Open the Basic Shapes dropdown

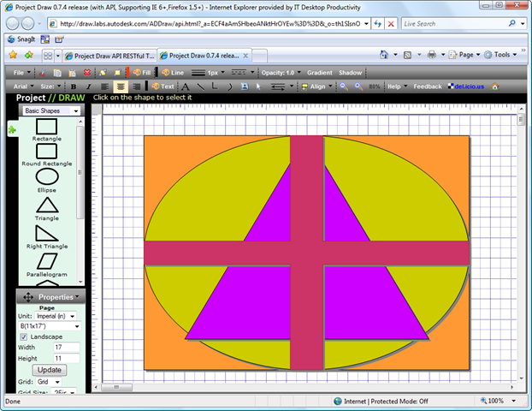pyautogui.click(x=50, y=110)
